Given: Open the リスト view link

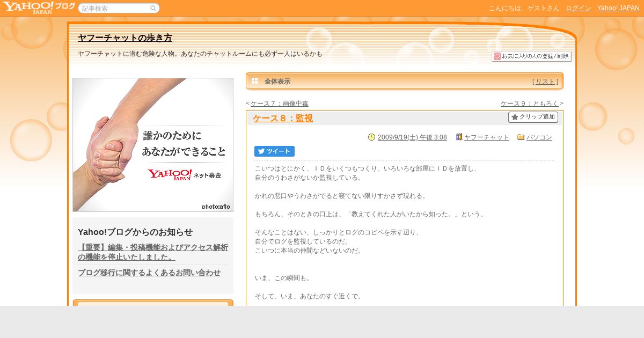Looking at the screenshot, I should (x=545, y=82).
